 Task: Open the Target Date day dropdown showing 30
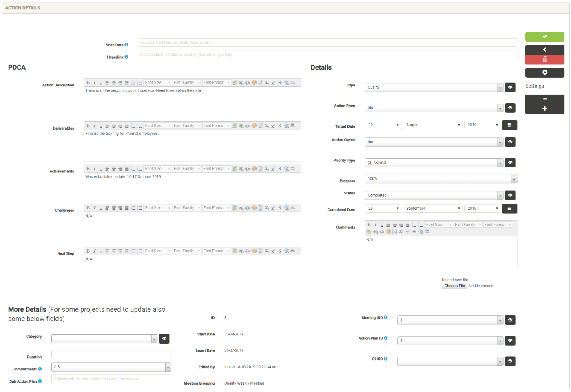point(383,125)
